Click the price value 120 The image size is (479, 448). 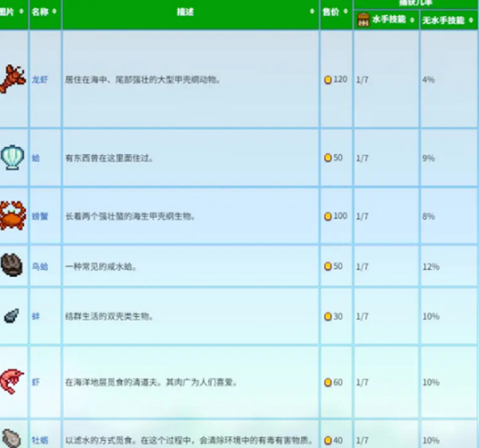340,79
